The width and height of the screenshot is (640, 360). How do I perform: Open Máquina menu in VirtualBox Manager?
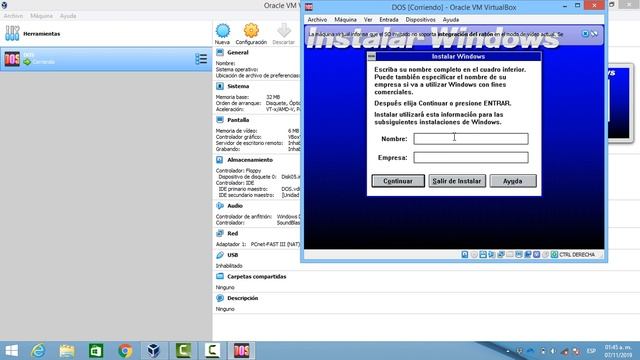41,16
